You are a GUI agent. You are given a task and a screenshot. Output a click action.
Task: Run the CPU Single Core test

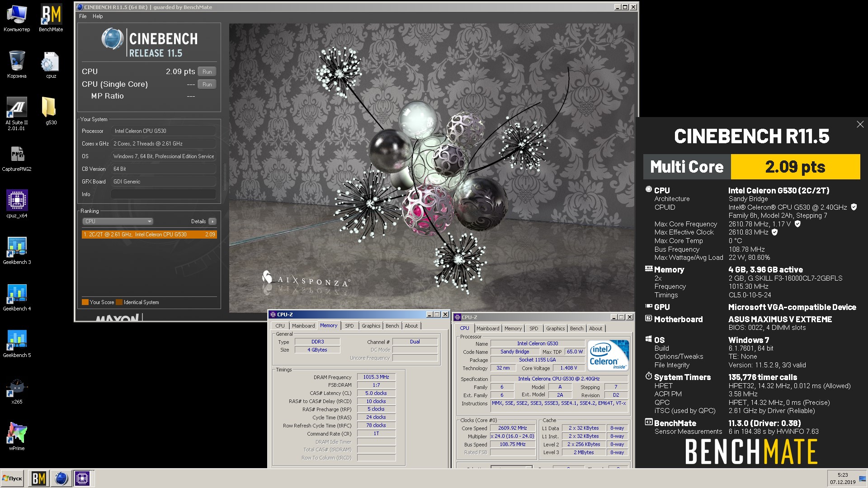tap(207, 84)
